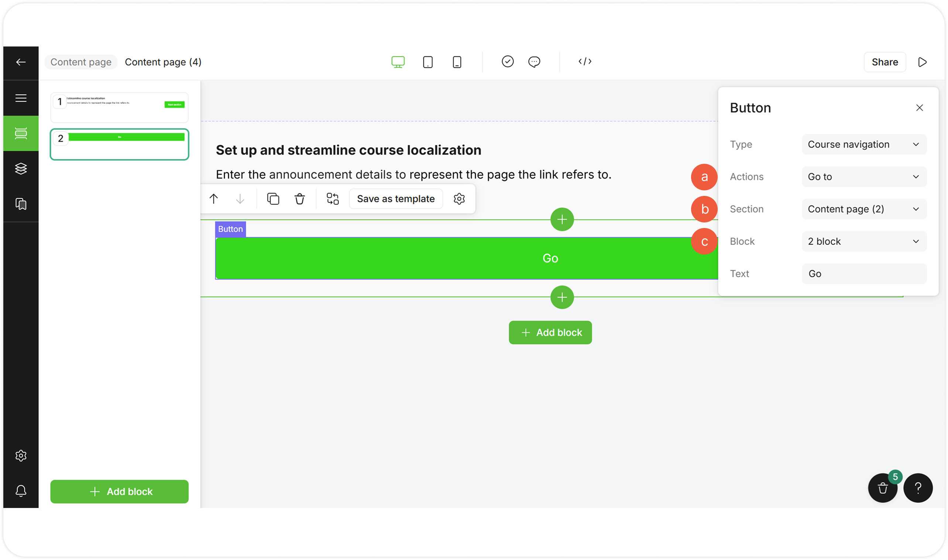Select page thumbnail number 1
This screenshot has width=948, height=560.
tap(119, 108)
